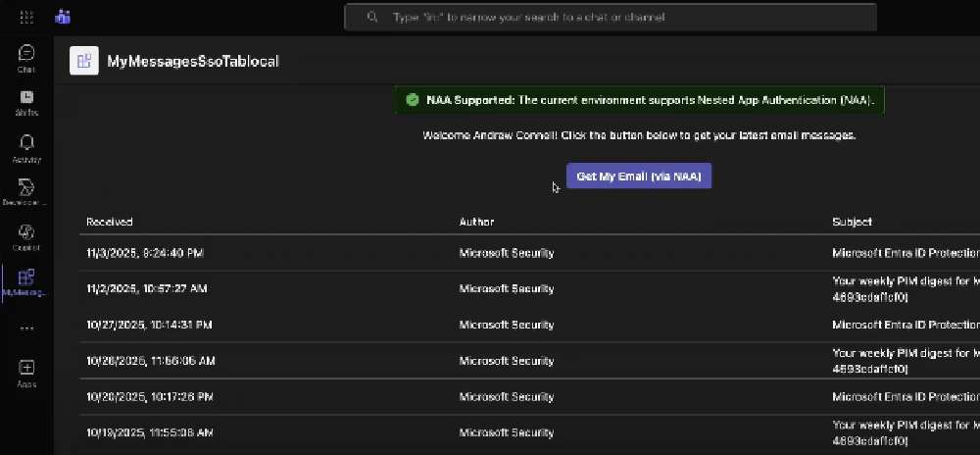
Task: Open the Activity bell in sidebar
Action: (26, 149)
